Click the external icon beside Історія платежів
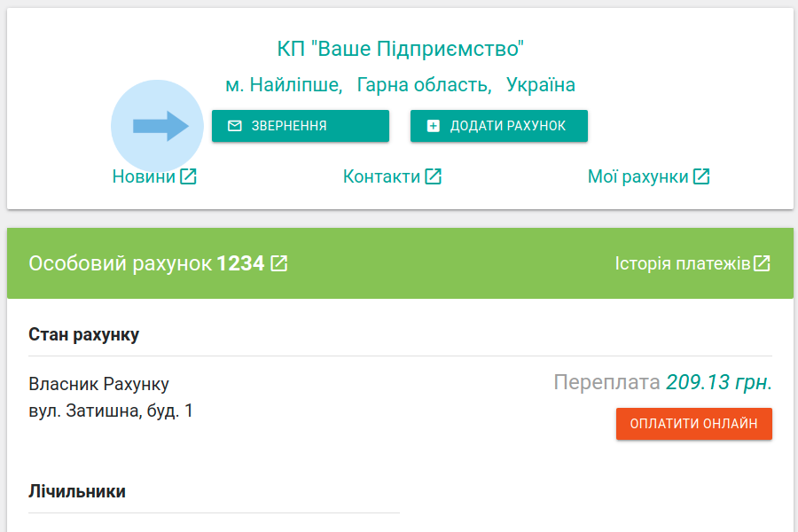This screenshot has height=532, width=798. click(762, 263)
